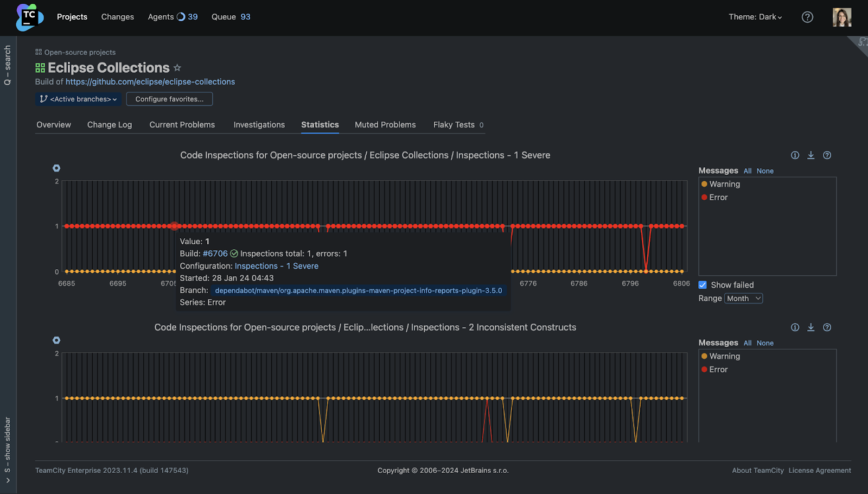Open the About TeamCity footer link
This screenshot has height=494, width=868.
pyautogui.click(x=758, y=471)
